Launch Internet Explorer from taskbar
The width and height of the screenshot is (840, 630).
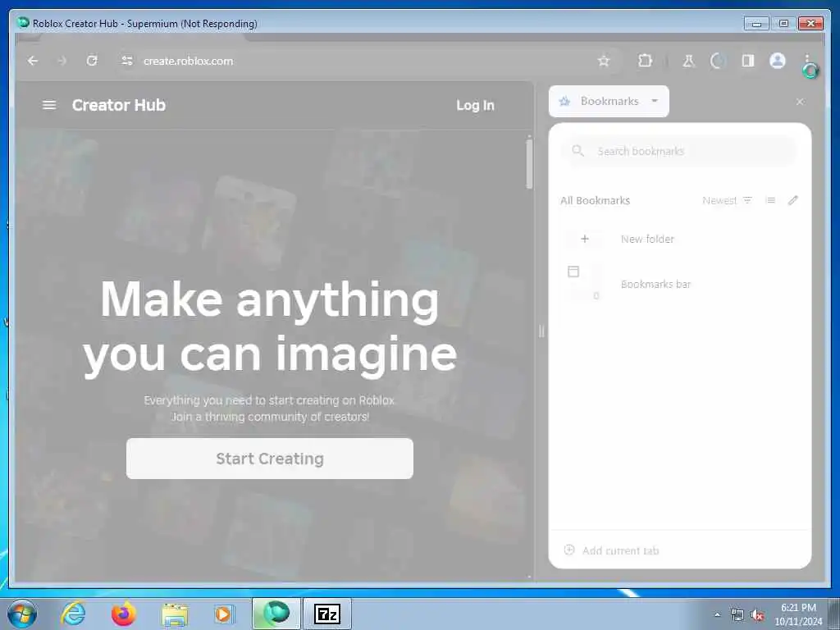[73, 614]
